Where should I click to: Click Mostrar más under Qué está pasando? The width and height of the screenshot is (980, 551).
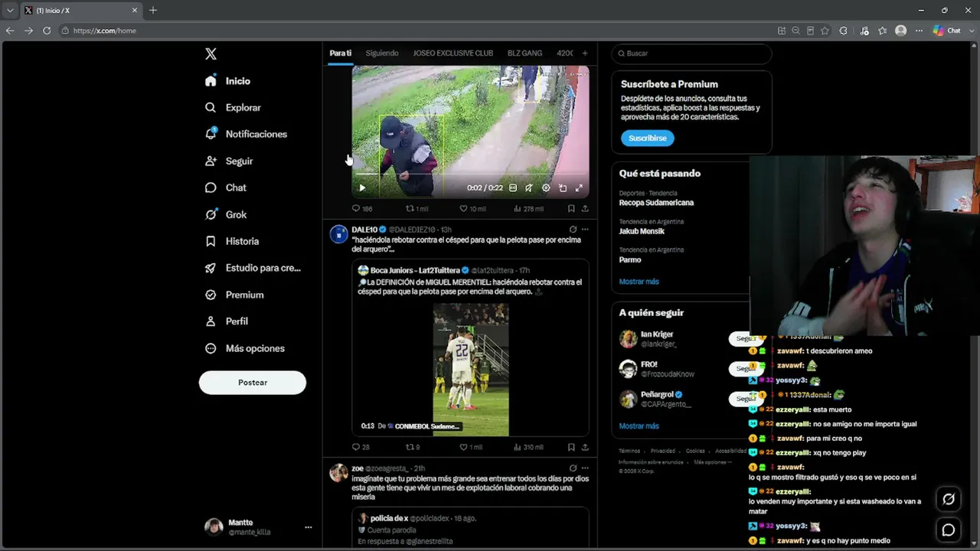[639, 282]
